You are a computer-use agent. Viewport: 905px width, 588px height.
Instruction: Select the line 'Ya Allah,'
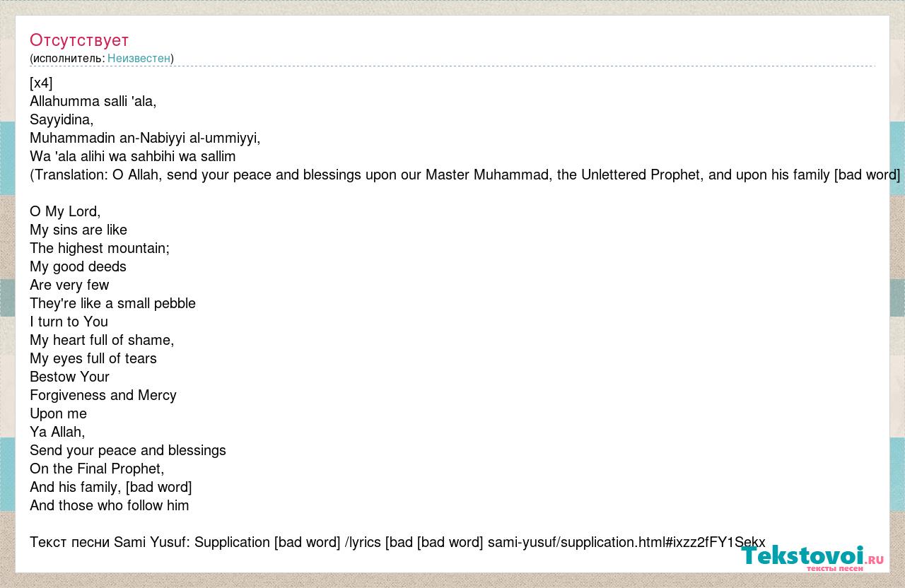pos(57,432)
